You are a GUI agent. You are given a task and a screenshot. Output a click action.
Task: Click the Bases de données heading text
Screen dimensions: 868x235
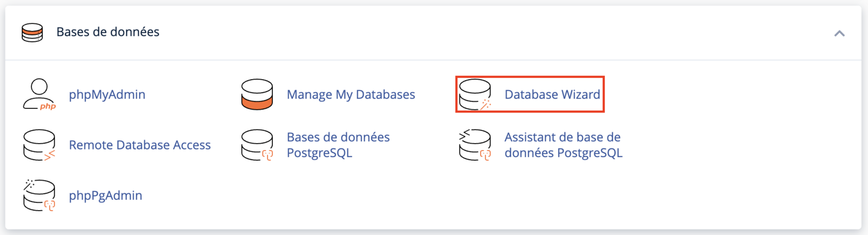click(x=108, y=32)
